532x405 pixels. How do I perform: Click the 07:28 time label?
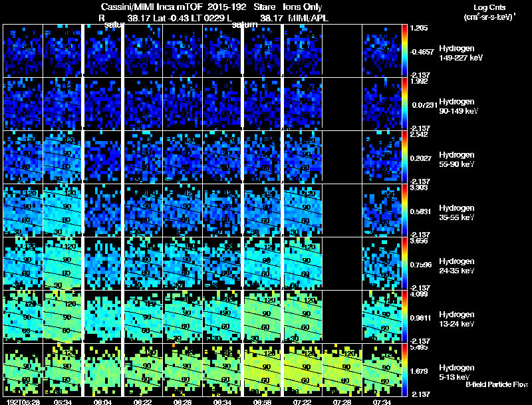tap(342, 402)
